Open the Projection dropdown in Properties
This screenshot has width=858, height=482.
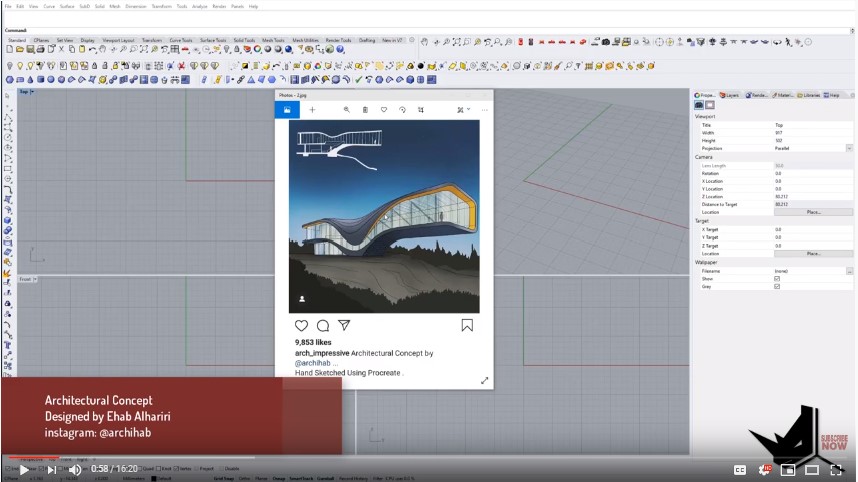pos(849,148)
